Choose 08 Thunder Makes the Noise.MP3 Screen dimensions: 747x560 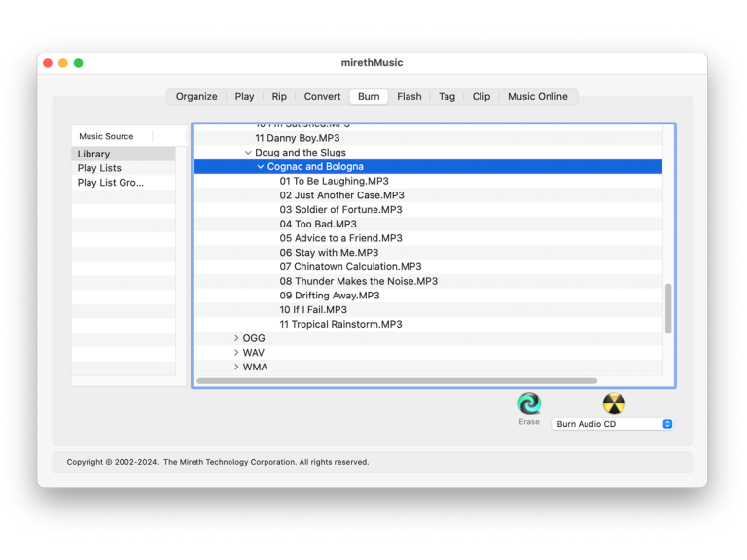tap(358, 281)
